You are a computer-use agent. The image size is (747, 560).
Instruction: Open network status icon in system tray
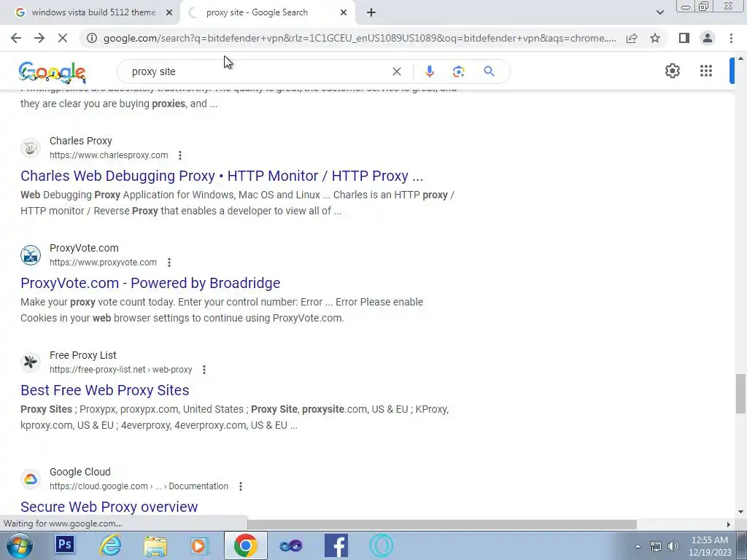[x=656, y=546]
